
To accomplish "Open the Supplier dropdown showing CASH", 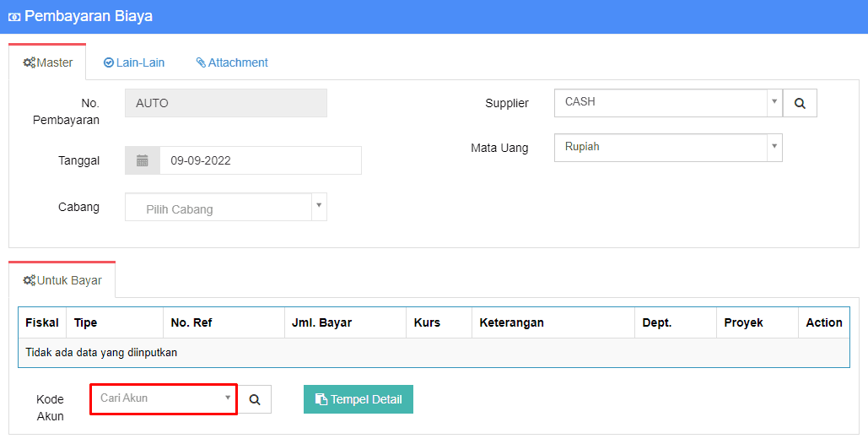I will 667,103.
